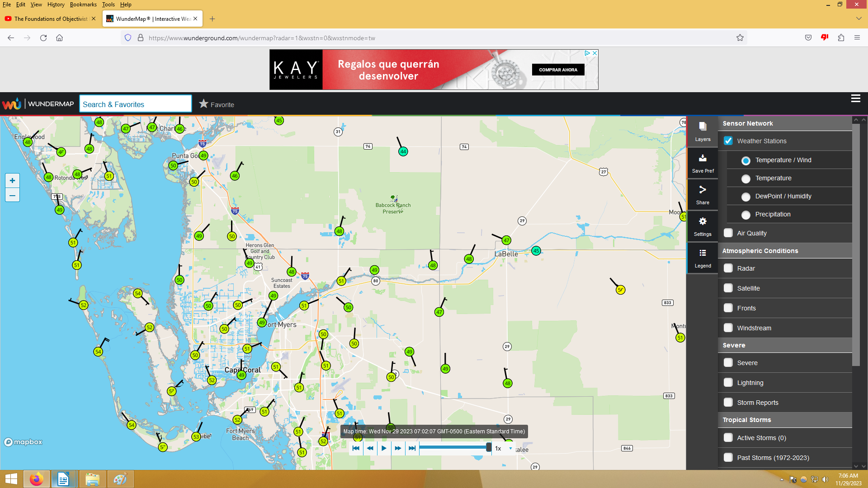Open the WunderMap hamburger menu

[855, 99]
